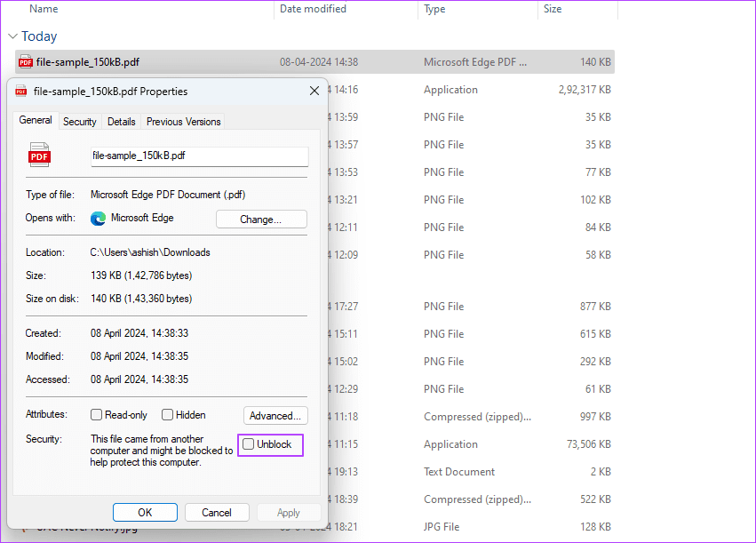756x543 pixels.
Task: Click PDF icon of file-sample_150kB.pdf in Explorer list
Action: pyautogui.click(x=26, y=61)
